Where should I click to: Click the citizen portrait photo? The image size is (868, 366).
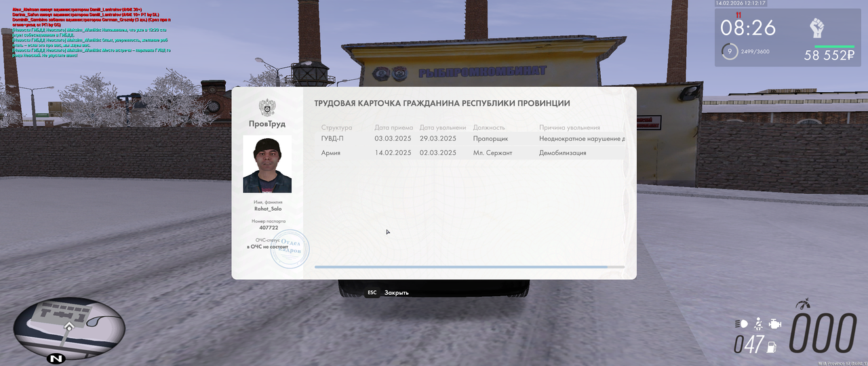click(267, 164)
